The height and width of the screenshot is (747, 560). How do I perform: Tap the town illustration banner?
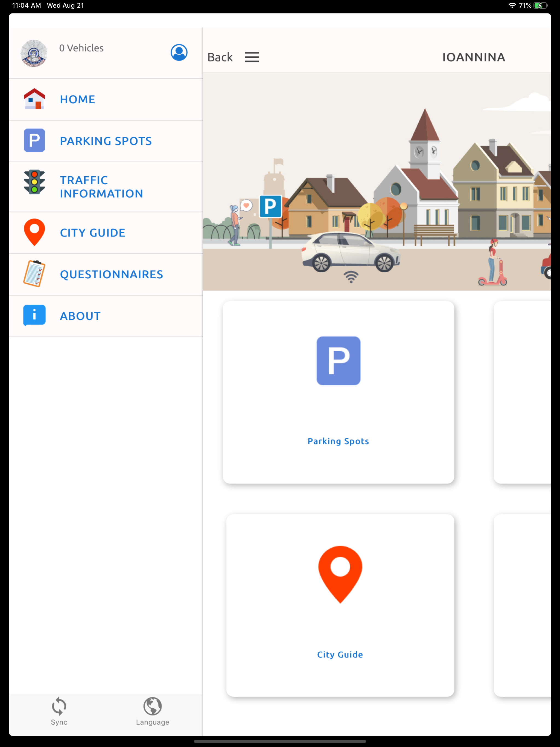point(377,181)
